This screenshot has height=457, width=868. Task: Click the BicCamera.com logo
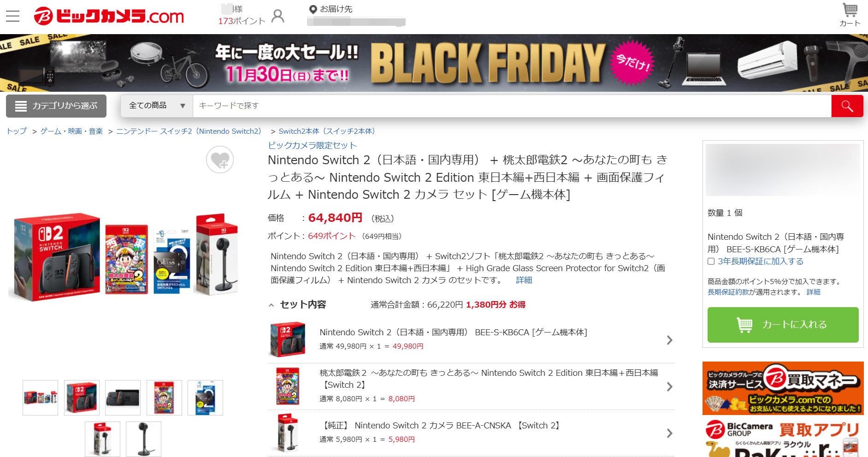tap(109, 16)
